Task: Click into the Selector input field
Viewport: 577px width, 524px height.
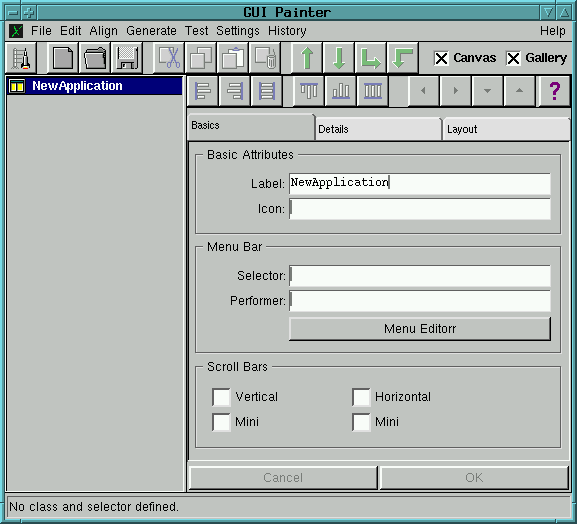Action: [420, 276]
